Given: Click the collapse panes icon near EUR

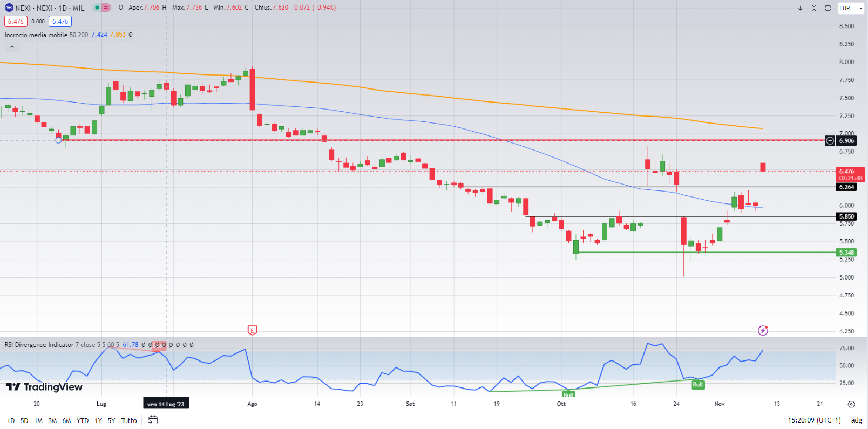Looking at the screenshot, I should pos(814,8).
